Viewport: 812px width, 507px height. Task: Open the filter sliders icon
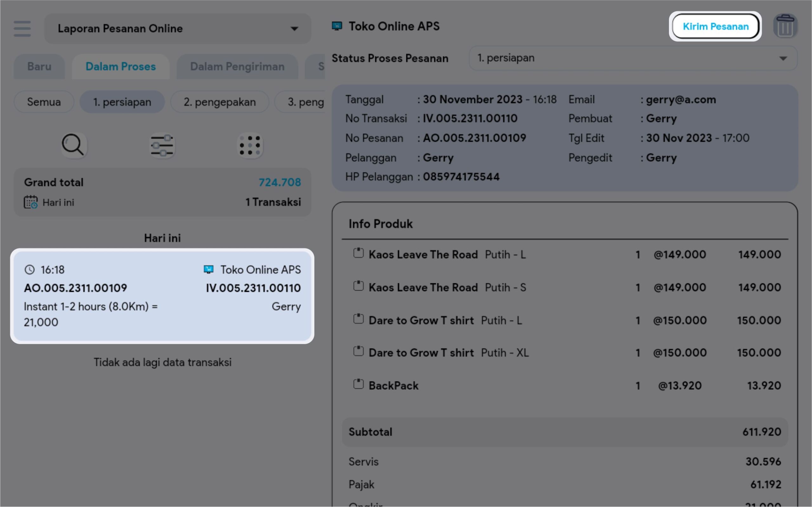[162, 145]
